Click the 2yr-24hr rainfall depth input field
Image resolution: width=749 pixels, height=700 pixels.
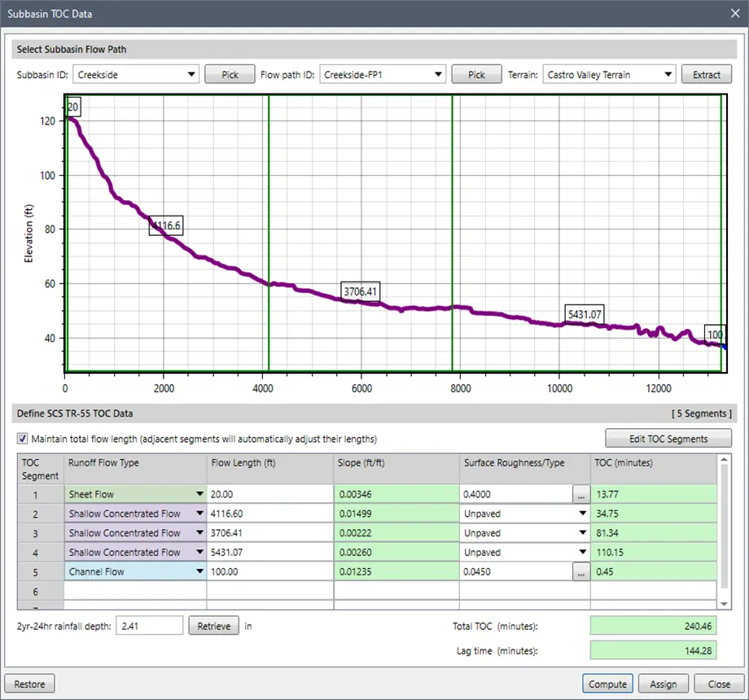(x=149, y=627)
